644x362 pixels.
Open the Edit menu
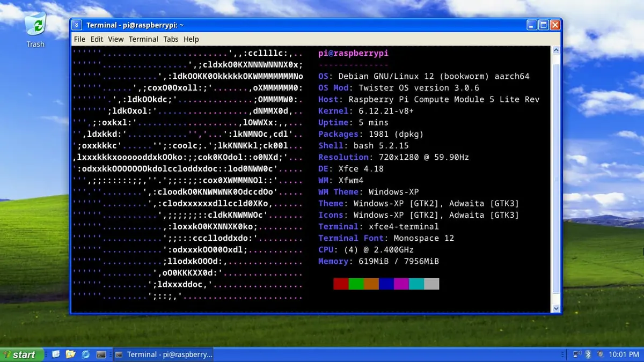[97, 39]
